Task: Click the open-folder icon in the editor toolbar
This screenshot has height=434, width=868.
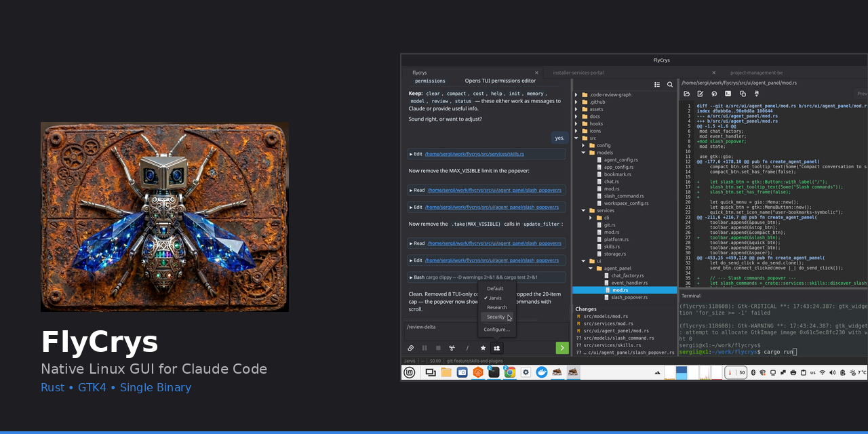Action: point(687,94)
